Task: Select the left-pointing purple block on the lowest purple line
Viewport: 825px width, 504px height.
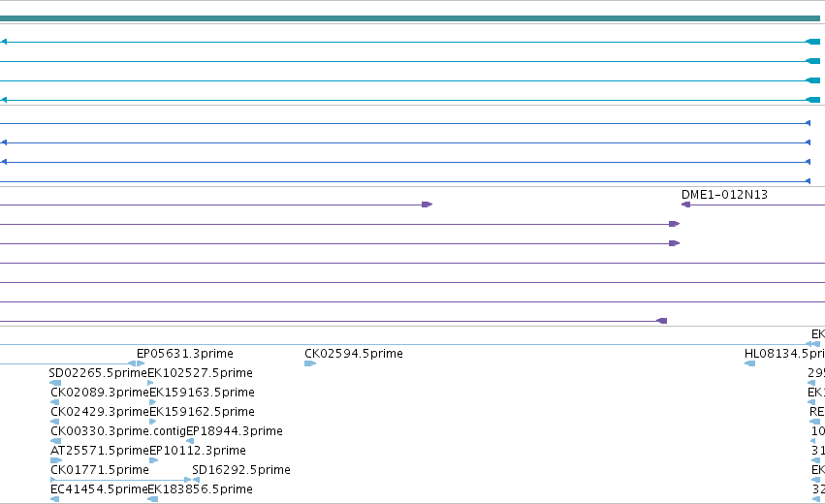Action: 662,322
